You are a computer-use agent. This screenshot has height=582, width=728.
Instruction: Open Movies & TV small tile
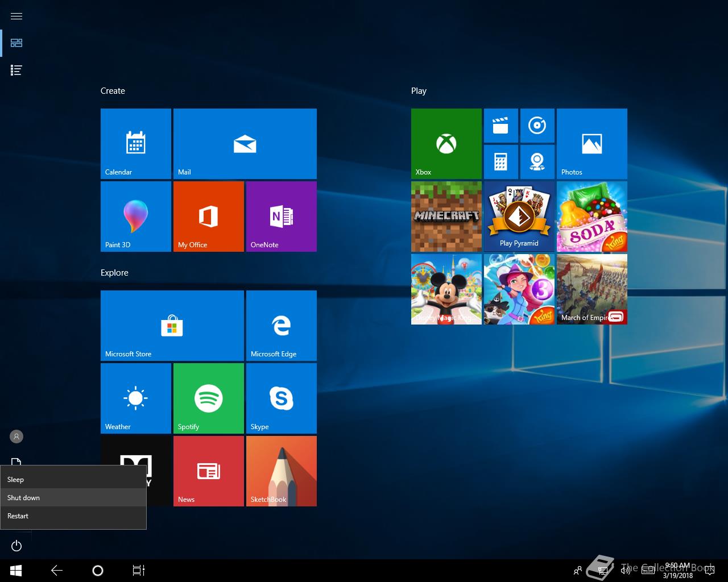click(x=501, y=126)
